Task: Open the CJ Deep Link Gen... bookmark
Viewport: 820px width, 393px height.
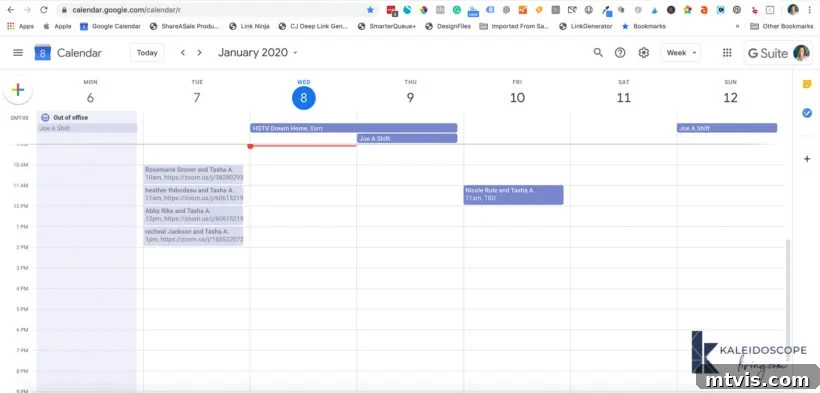Action: pyautogui.click(x=313, y=26)
